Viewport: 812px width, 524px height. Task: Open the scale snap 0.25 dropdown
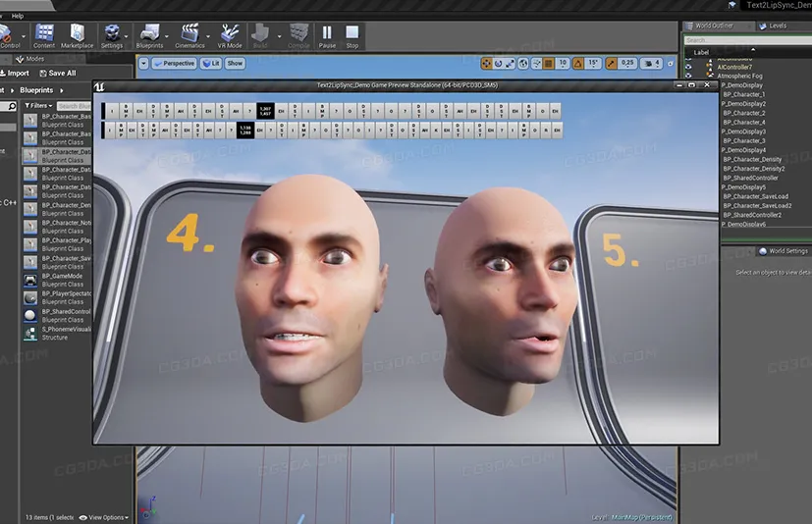click(627, 63)
